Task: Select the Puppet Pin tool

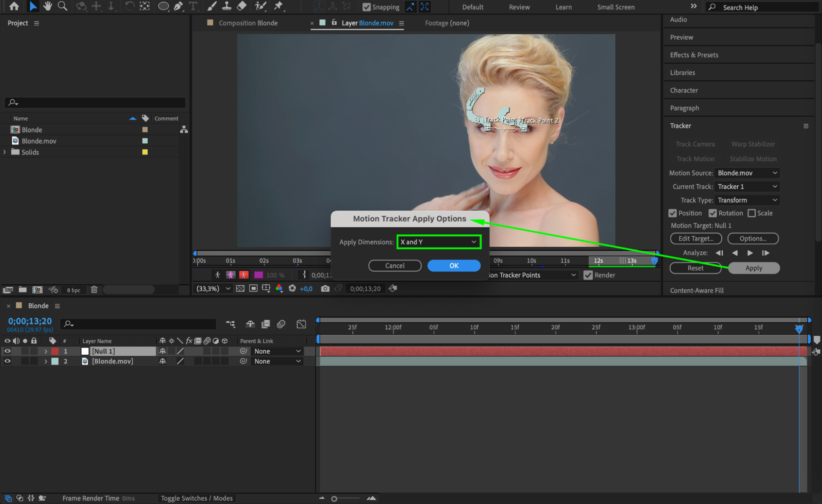Action: [x=278, y=6]
